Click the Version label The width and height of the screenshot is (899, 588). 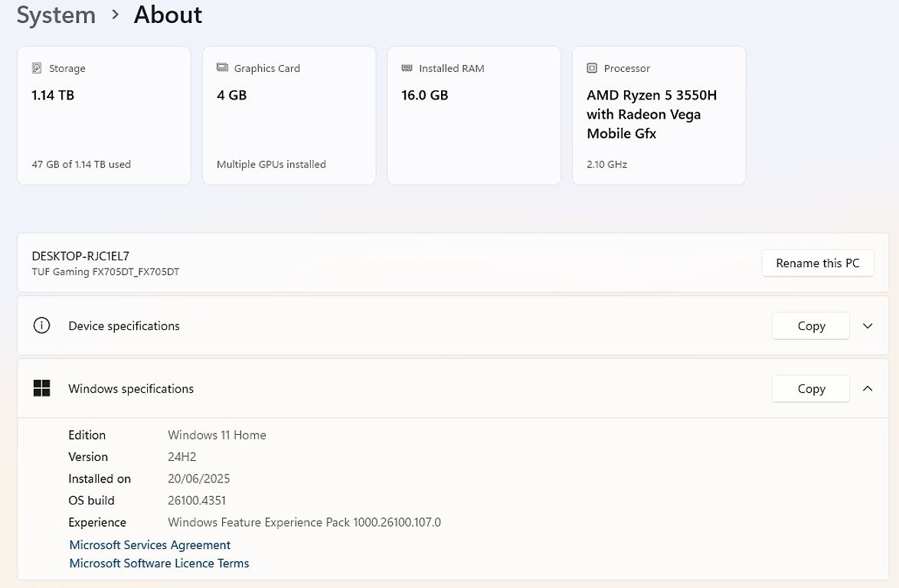(88, 457)
